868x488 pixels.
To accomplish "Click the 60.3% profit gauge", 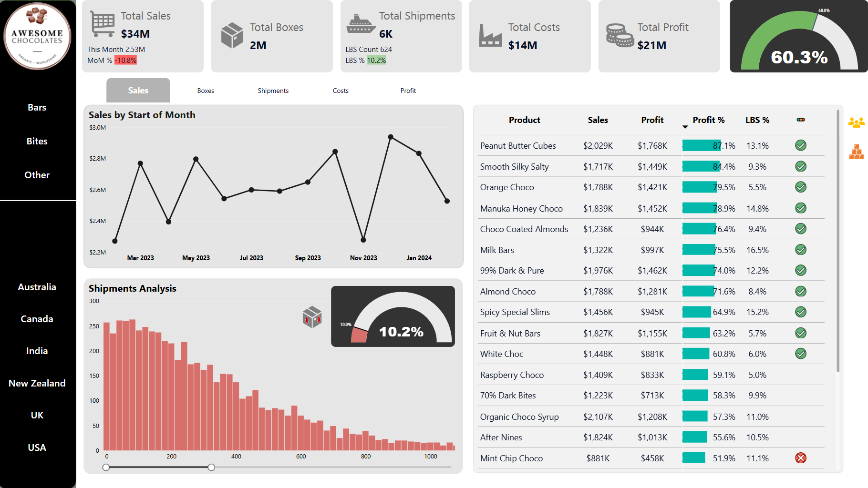I will coord(799,37).
